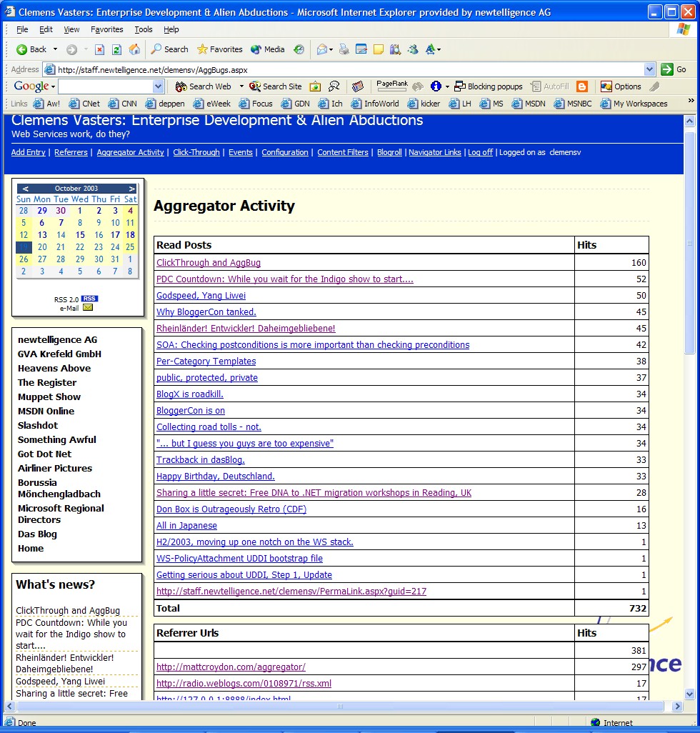Open the mattcroydon.com aggregator referrer link
This screenshot has height=733, width=700.
coord(231,667)
